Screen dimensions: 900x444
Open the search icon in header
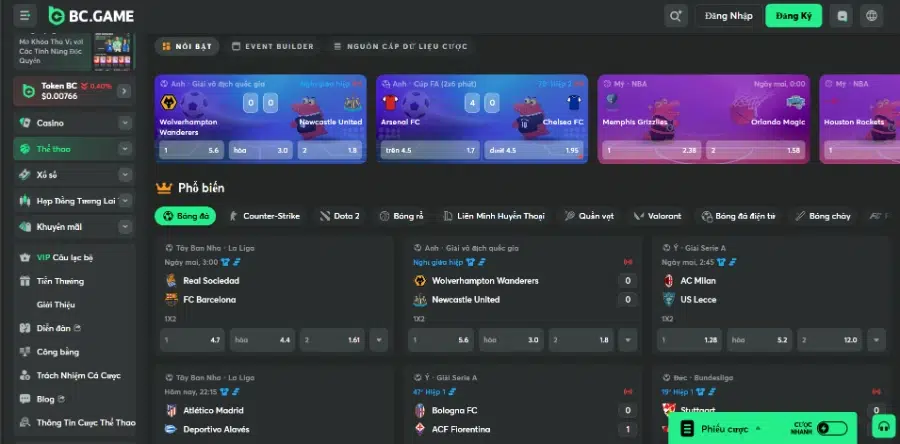click(x=676, y=16)
